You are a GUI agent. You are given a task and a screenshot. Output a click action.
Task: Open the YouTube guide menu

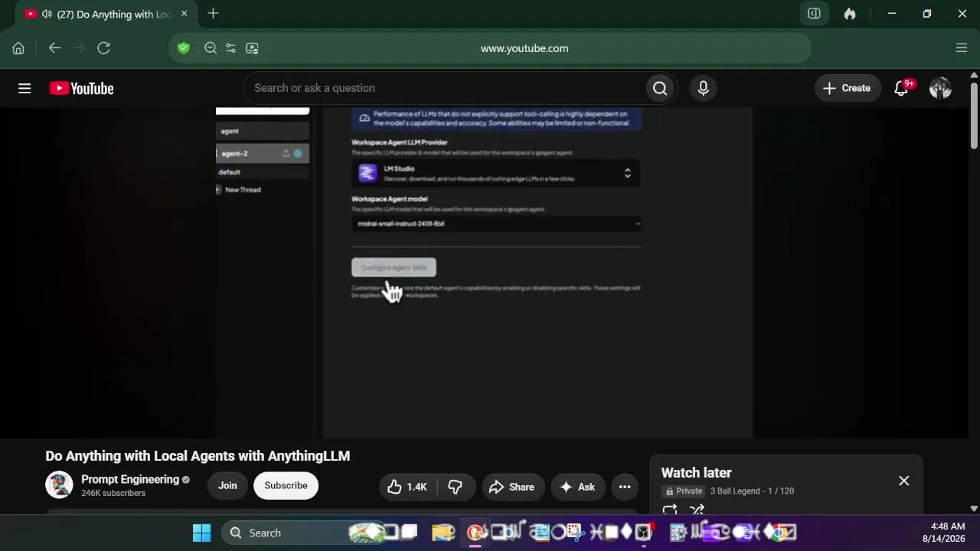click(x=24, y=89)
